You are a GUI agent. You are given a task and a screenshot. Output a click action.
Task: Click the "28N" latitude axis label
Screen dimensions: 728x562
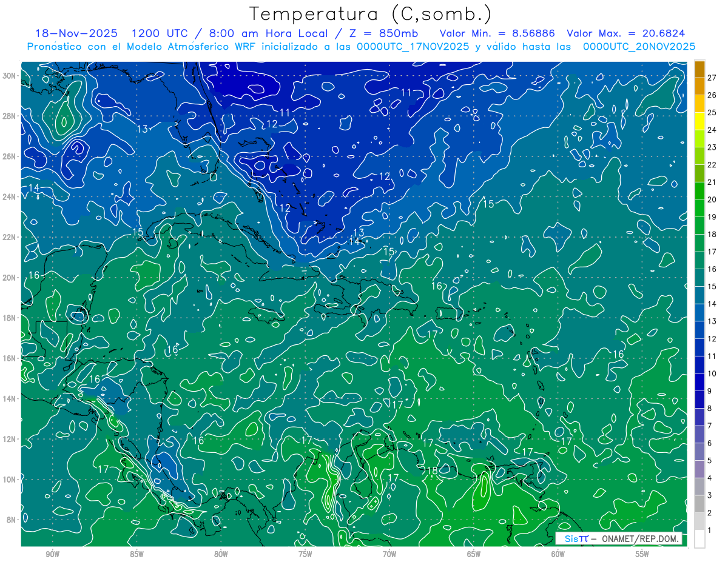[10, 116]
